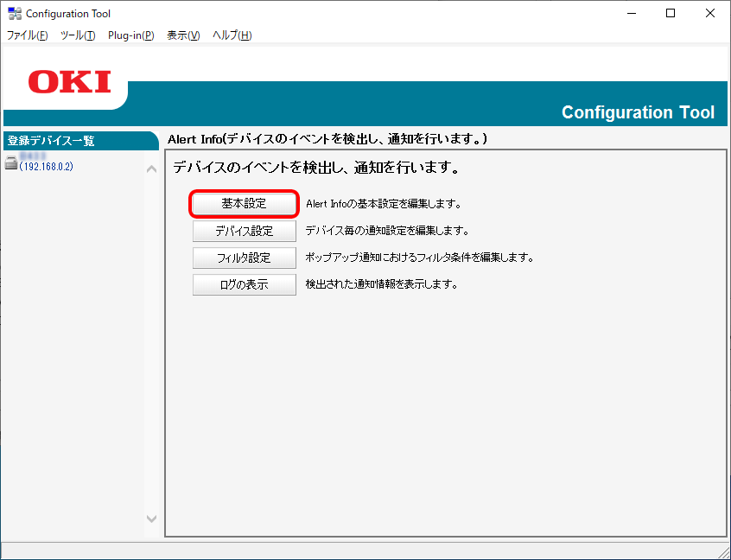
Task: Close the Configuration Tool window
Action: coord(710,14)
